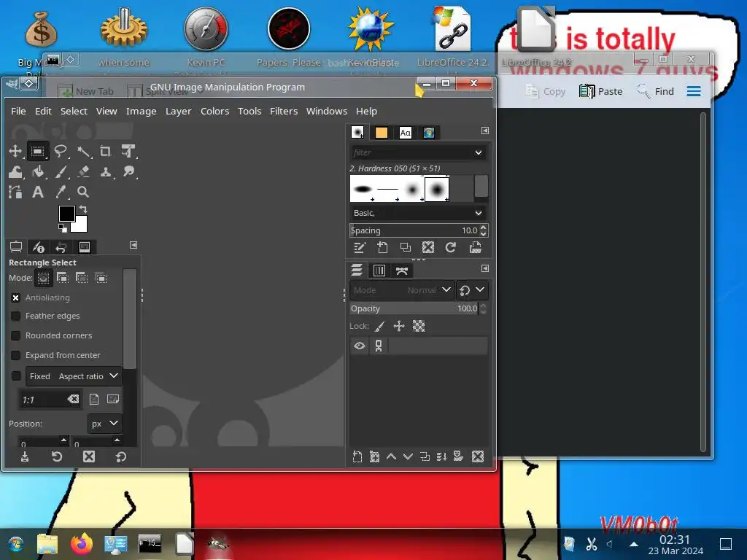
Task: Click the 1:1 aspect ratio input field
Action: tap(50, 400)
